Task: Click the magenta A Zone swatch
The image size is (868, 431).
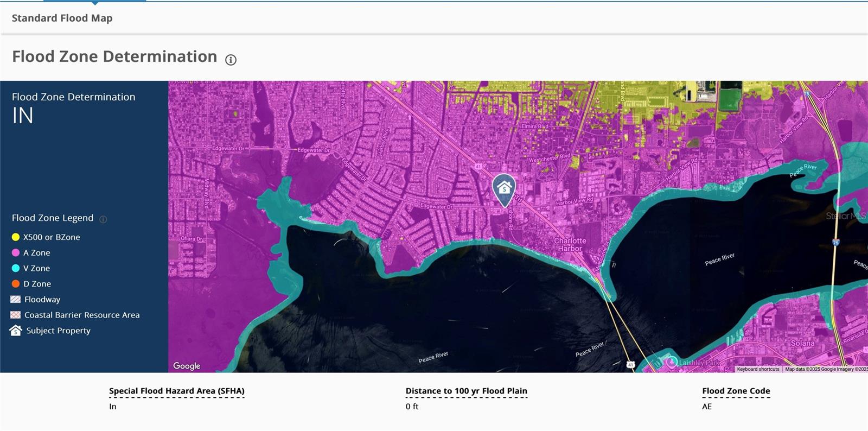Action: point(16,253)
